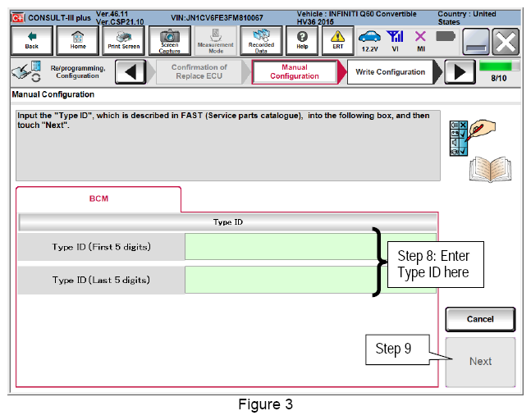Click the 'Type ID (Last 5 digits)' label
The width and height of the screenshot is (531, 420).
point(101,280)
